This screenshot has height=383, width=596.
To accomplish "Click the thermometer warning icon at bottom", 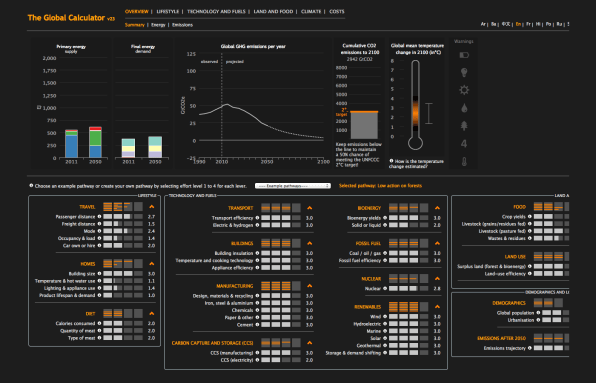I will point(464,161).
